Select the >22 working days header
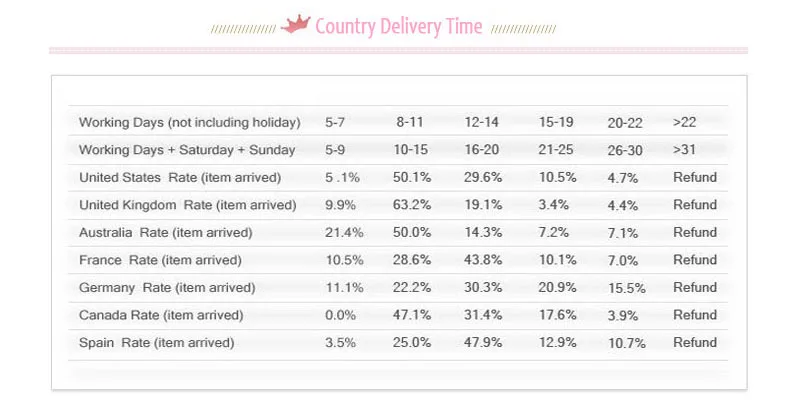 tap(684, 123)
